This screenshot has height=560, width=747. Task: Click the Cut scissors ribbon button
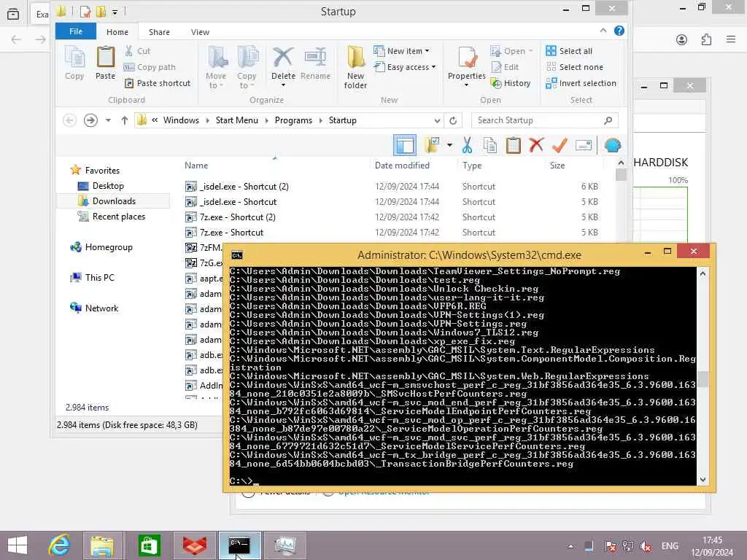[137, 51]
